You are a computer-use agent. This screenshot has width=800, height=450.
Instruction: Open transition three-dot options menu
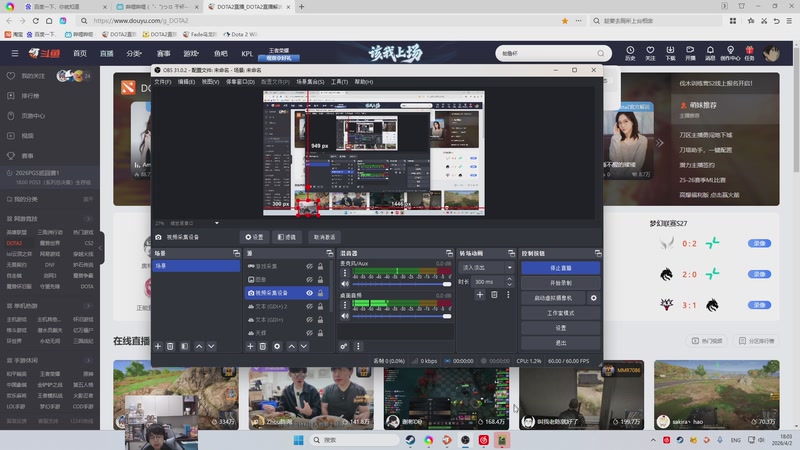508,294
